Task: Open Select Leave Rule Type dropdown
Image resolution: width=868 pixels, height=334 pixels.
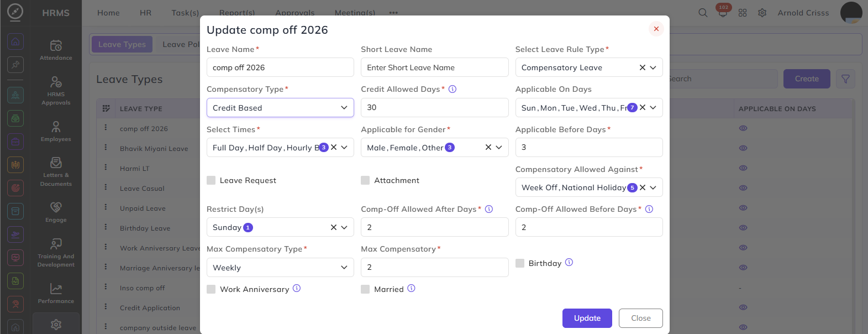Action: tap(653, 67)
